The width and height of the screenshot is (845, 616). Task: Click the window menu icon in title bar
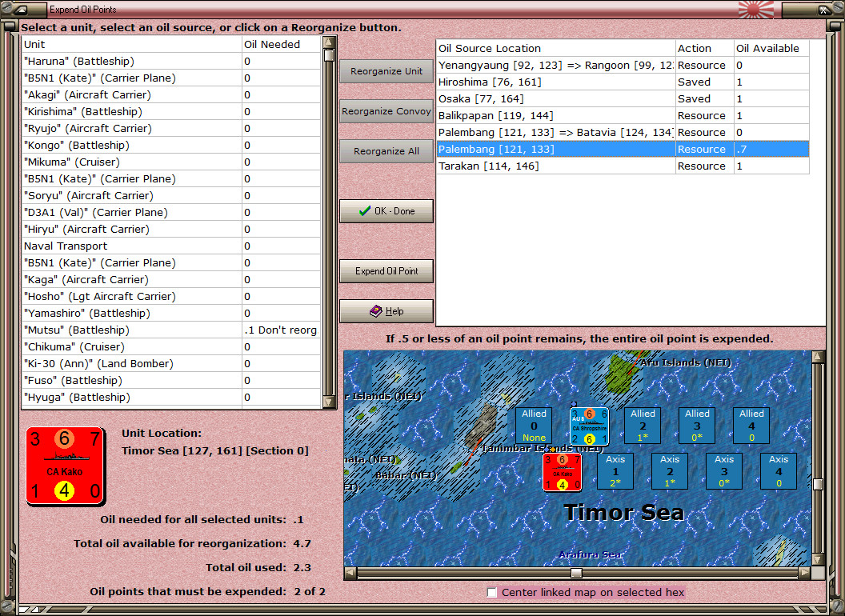click(22, 9)
